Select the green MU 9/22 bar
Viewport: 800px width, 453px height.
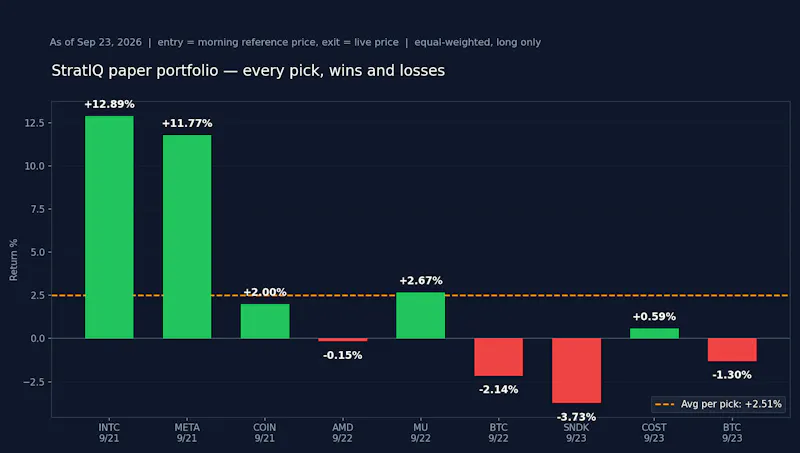420,315
